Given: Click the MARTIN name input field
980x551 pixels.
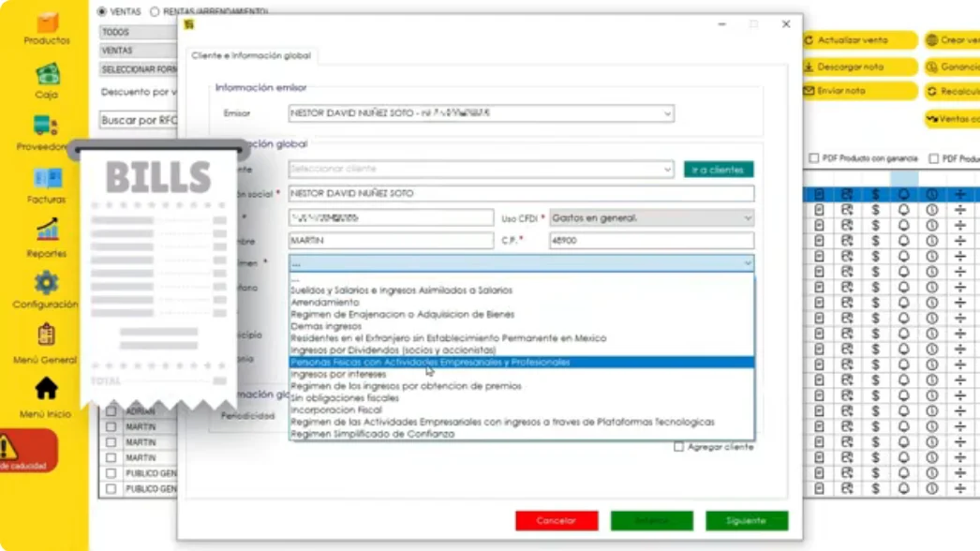Looking at the screenshot, I should pos(391,240).
